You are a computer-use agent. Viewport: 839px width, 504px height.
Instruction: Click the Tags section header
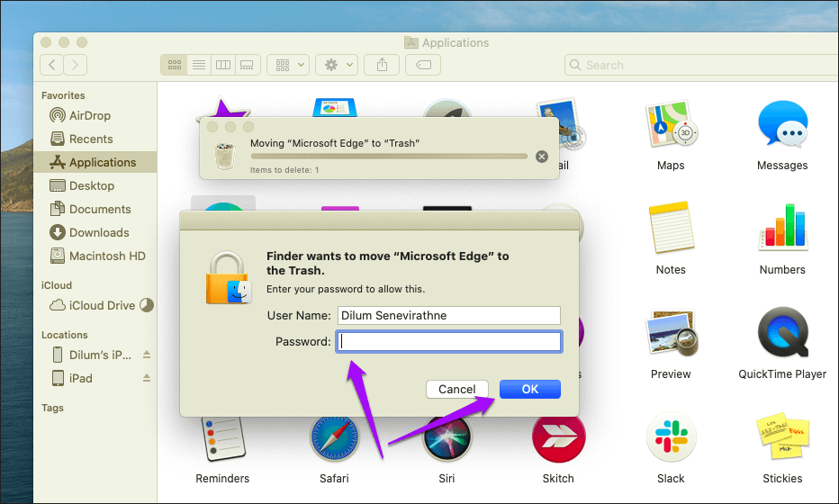(52, 408)
